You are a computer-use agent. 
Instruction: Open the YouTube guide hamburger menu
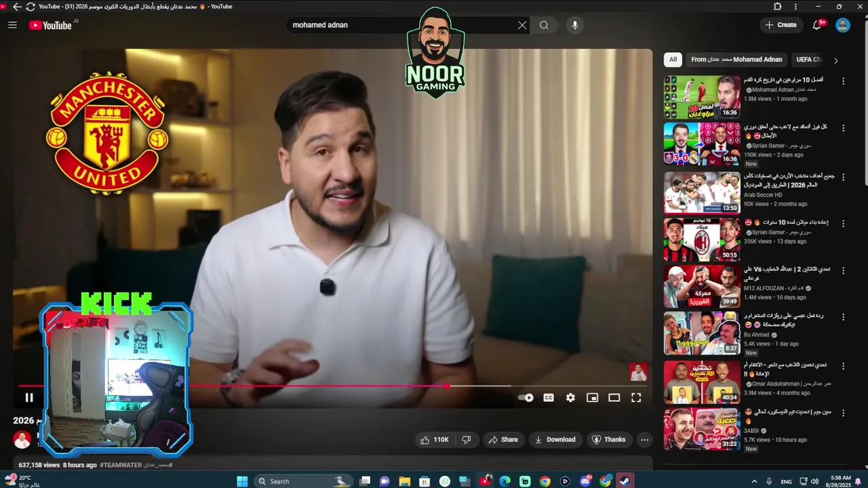12,25
